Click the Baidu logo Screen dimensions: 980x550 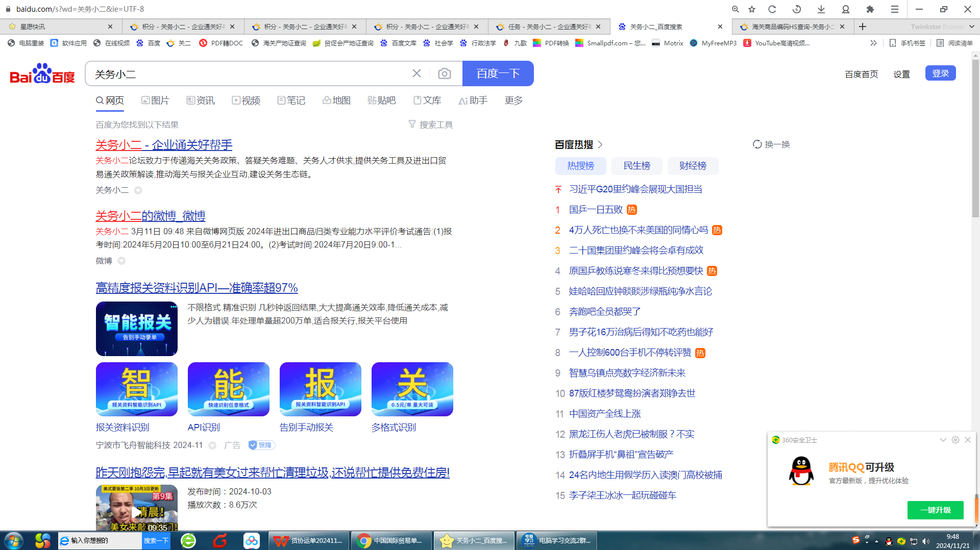pyautogui.click(x=42, y=73)
